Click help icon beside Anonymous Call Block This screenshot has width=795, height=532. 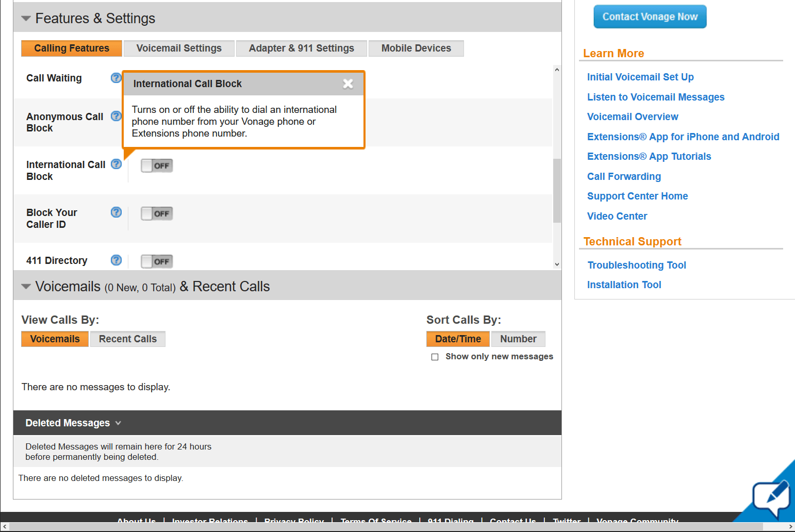click(x=116, y=116)
